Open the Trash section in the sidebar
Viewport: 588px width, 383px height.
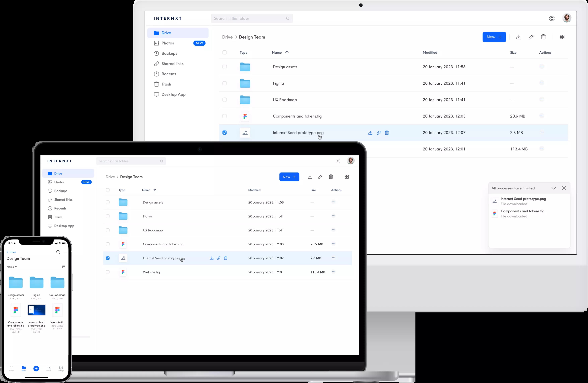pos(166,84)
